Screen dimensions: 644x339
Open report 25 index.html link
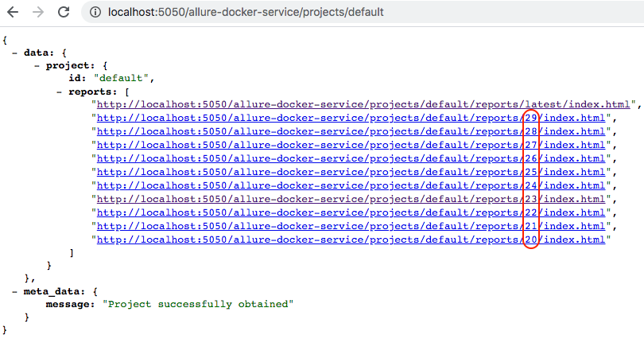351,172
